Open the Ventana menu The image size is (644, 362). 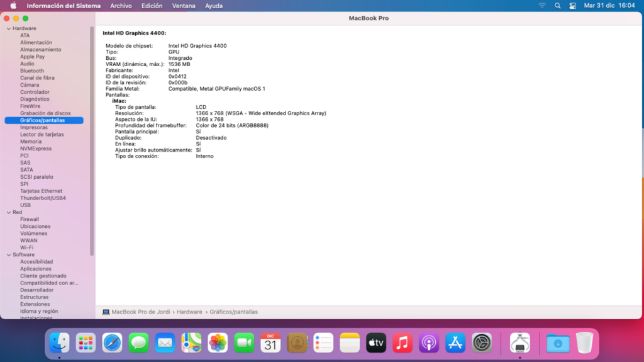[x=183, y=6]
